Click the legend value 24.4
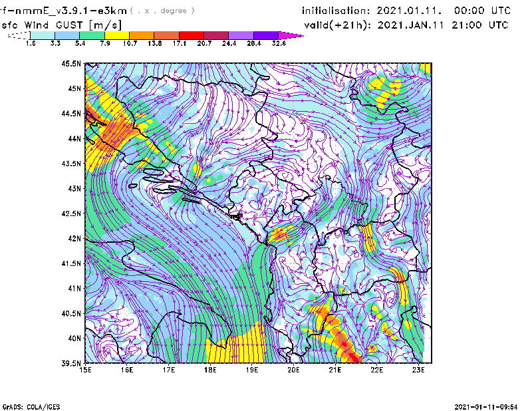 tap(229, 43)
